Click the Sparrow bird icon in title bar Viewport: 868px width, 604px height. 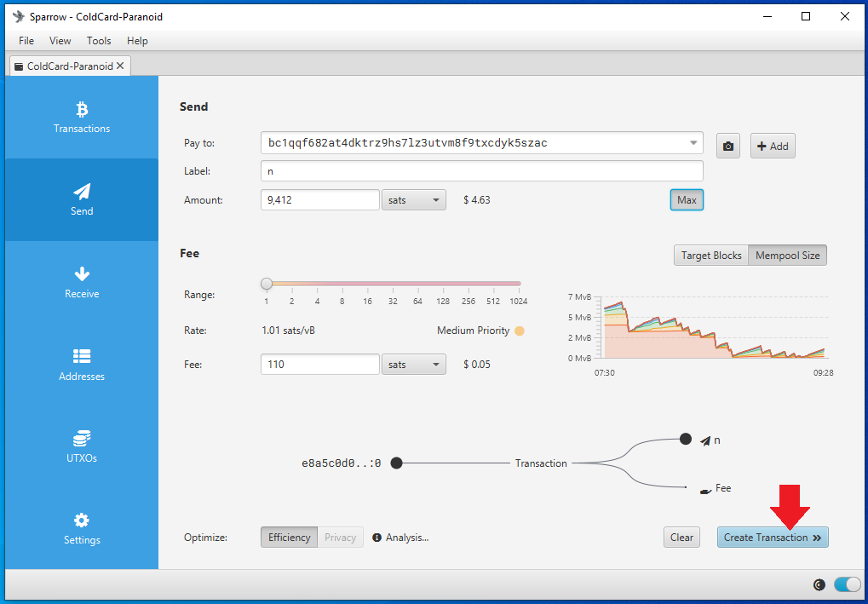pyautogui.click(x=19, y=16)
